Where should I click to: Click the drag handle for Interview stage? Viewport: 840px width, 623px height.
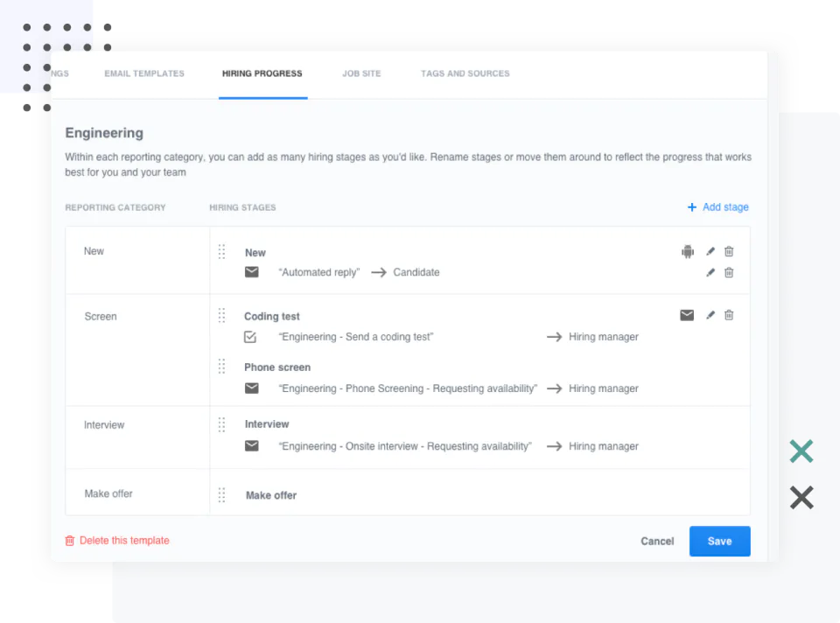[221, 424]
